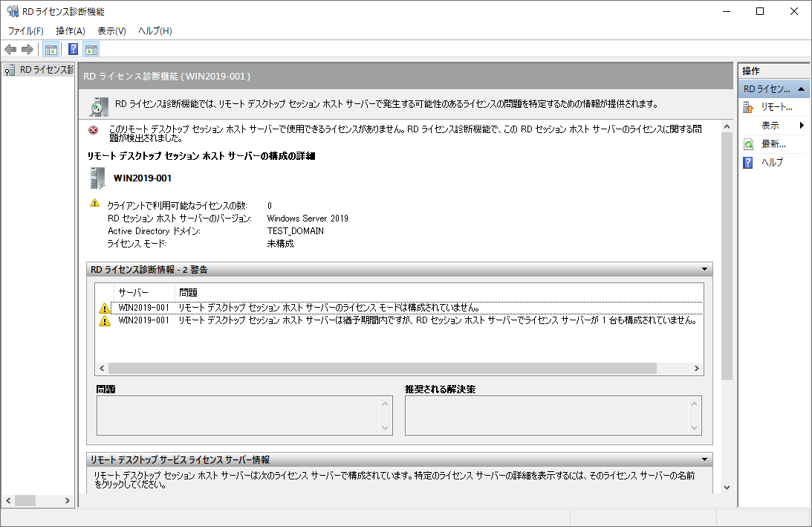Toggle the console tree pane icon

pyautogui.click(x=51, y=49)
